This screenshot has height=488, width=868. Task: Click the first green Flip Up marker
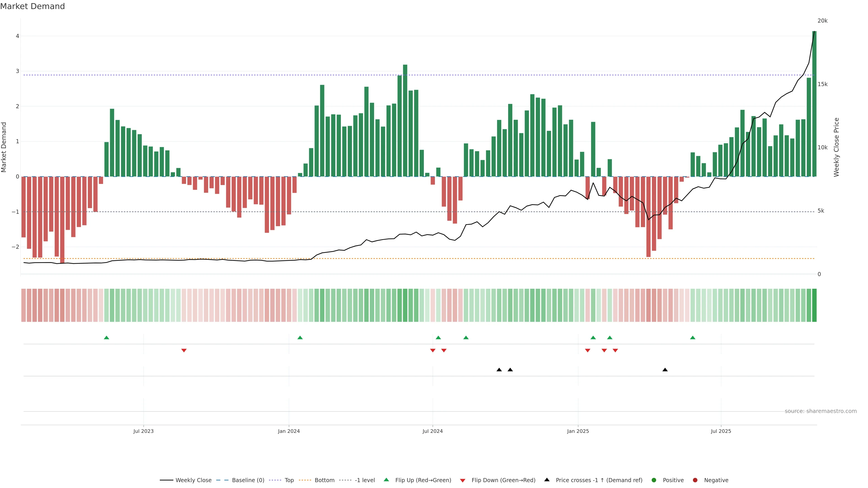106,338
